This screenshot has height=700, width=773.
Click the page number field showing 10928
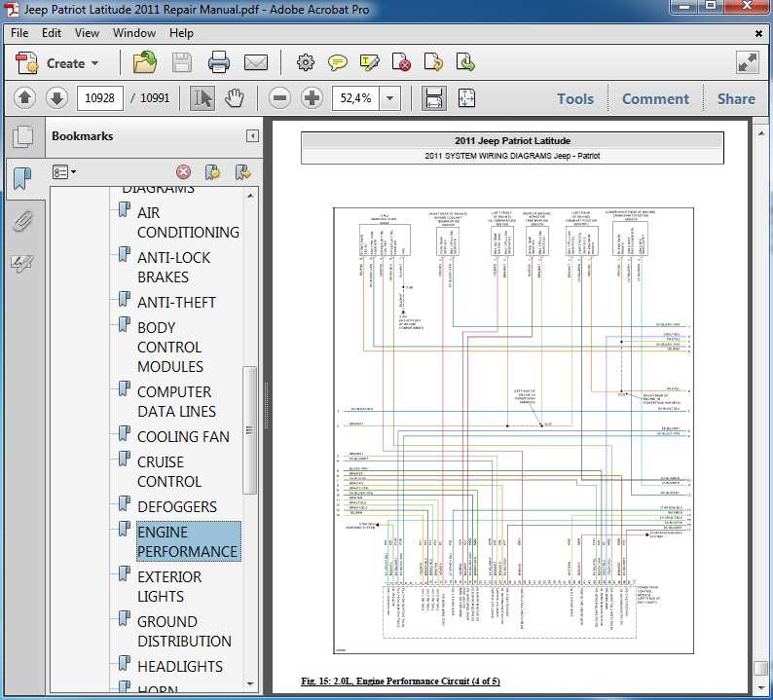100,98
